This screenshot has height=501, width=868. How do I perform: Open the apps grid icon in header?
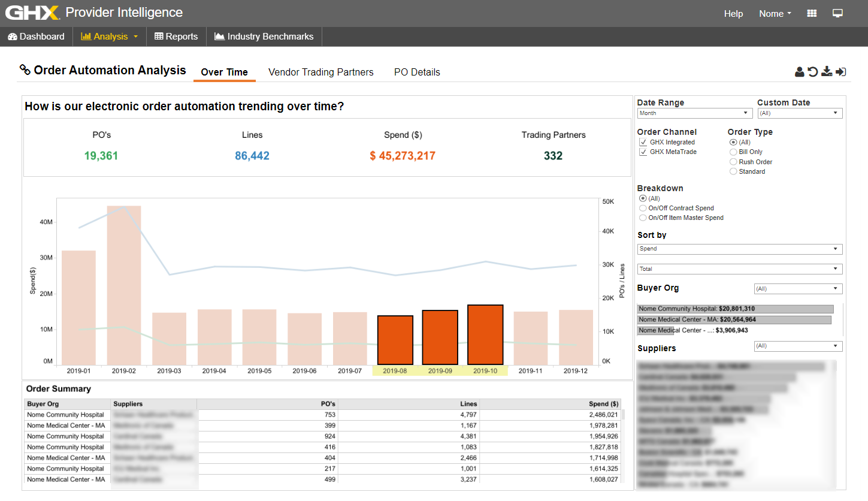click(x=812, y=13)
